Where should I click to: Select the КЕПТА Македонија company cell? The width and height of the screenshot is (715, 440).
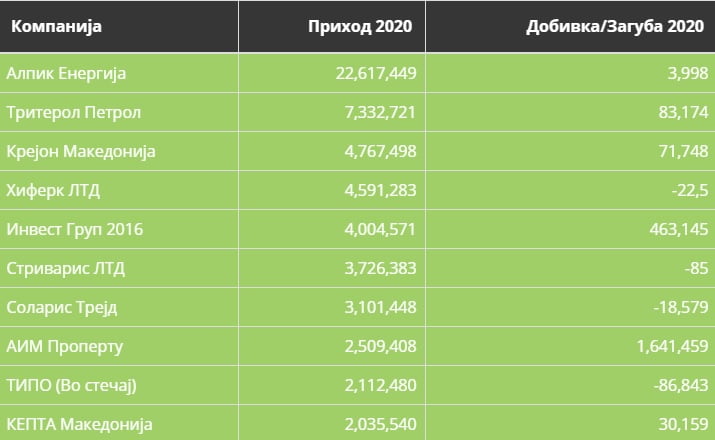coord(79,424)
